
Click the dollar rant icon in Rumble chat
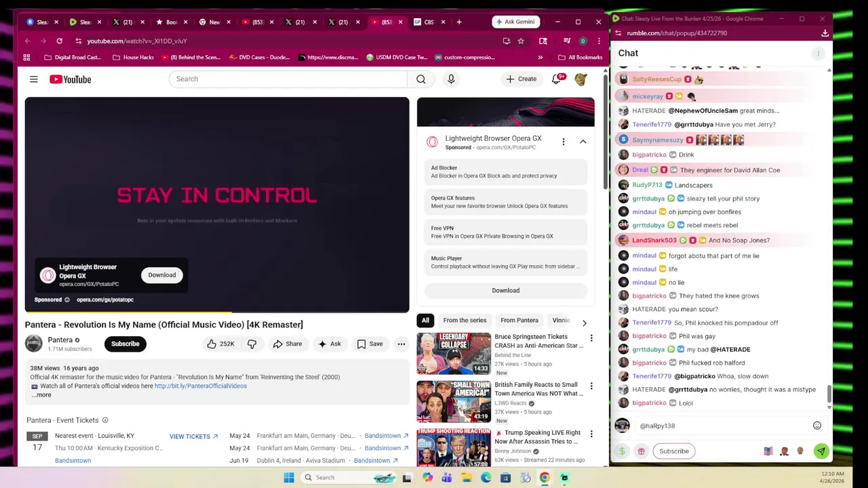point(622,451)
